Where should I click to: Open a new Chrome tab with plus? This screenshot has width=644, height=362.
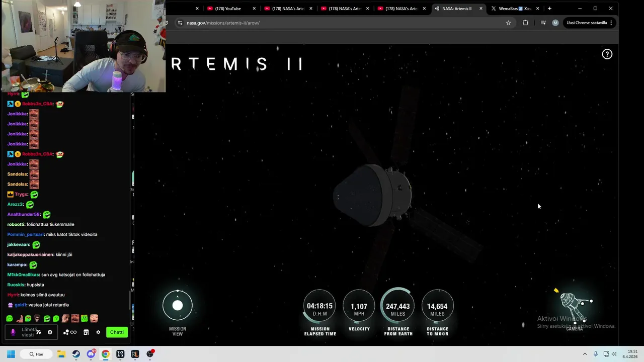tap(549, 9)
